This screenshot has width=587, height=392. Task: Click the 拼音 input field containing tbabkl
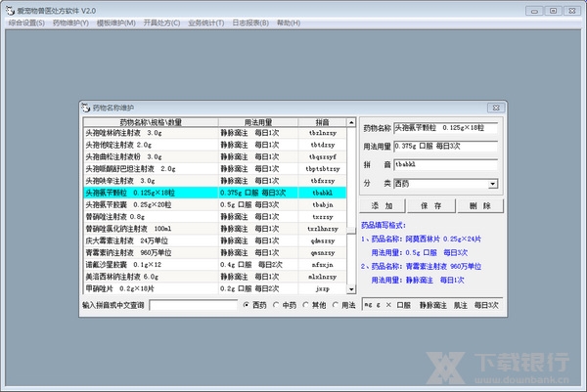[445, 164]
